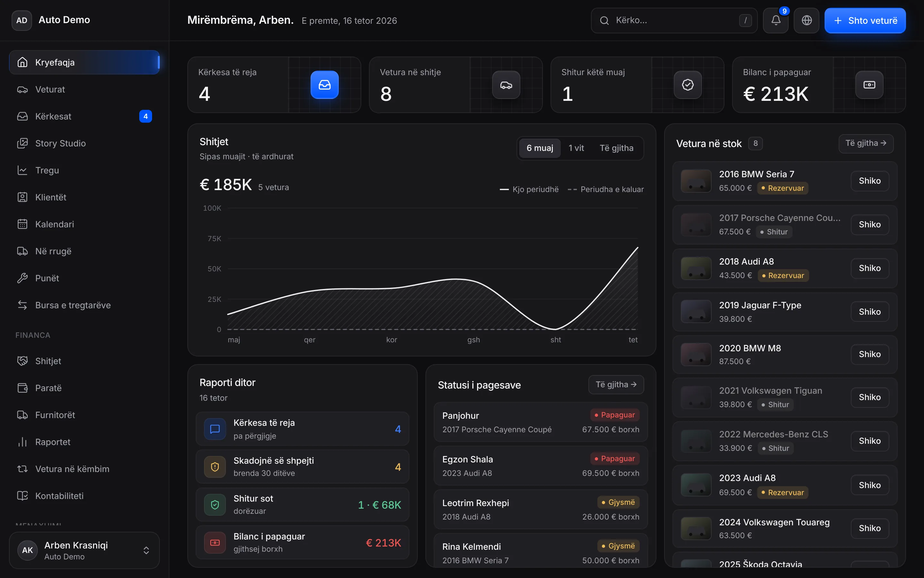
Task: Click the inbox icon in Kërkesa të reja card
Action: point(325,85)
